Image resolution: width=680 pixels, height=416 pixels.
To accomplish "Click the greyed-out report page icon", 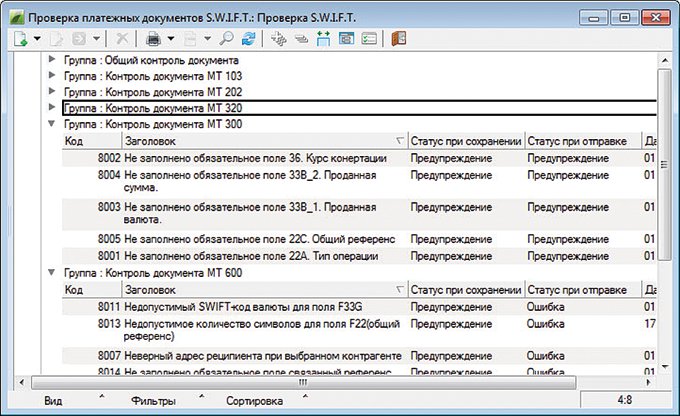I will (190, 39).
